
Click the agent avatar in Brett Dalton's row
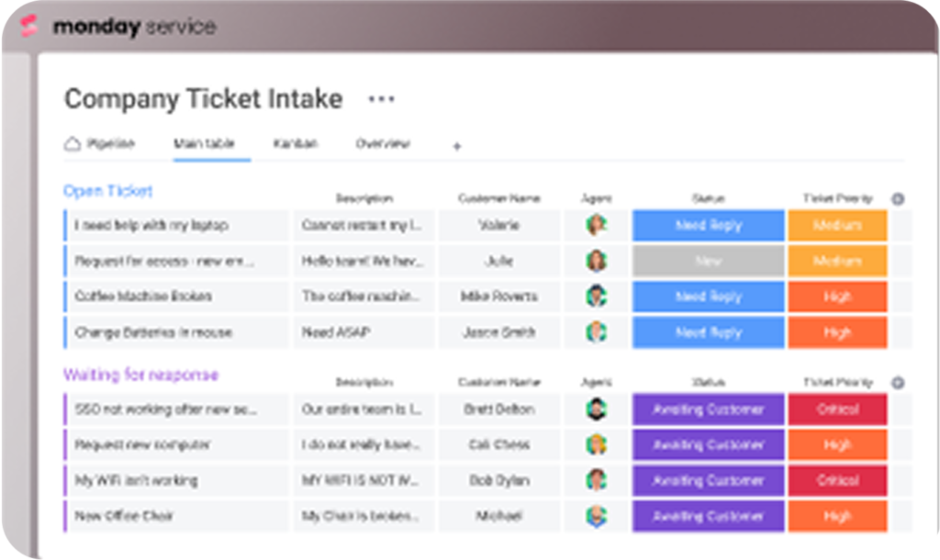[x=596, y=409]
